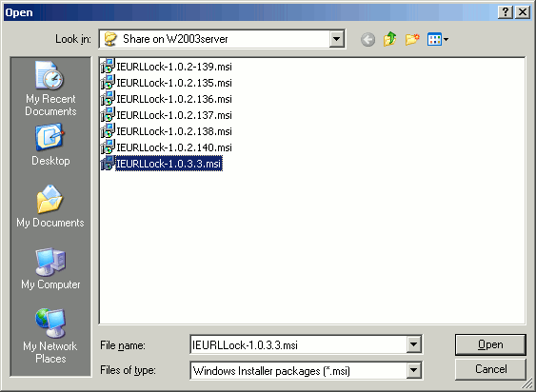Select the icon of IEURLLock-1.0.2.140.msi
Viewport: 536px width, 392px height.
[x=108, y=147]
